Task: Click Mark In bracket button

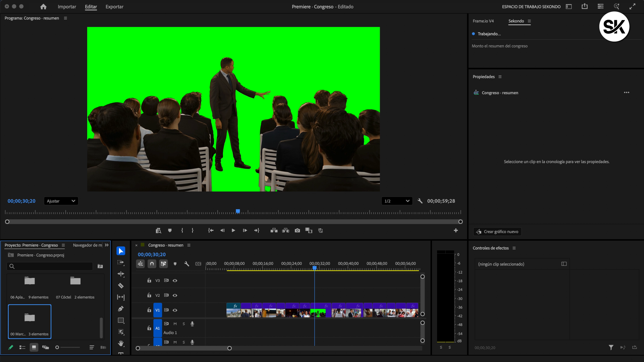Action: pyautogui.click(x=182, y=231)
